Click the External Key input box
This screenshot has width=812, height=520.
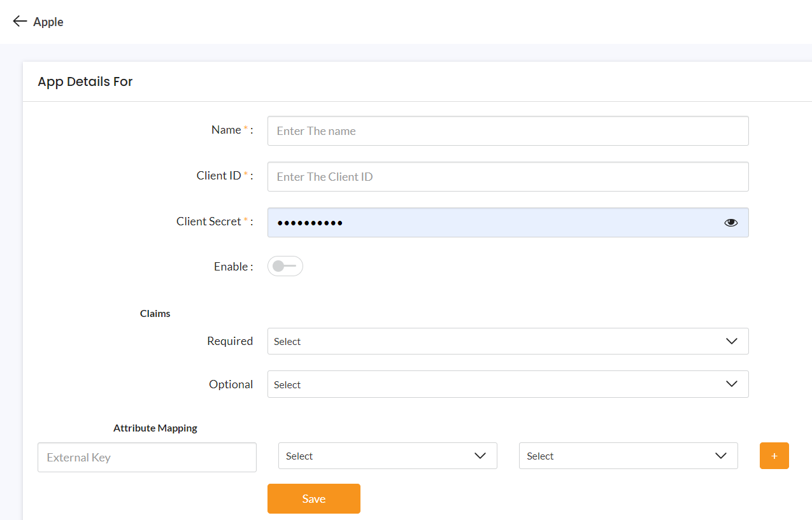click(x=146, y=457)
